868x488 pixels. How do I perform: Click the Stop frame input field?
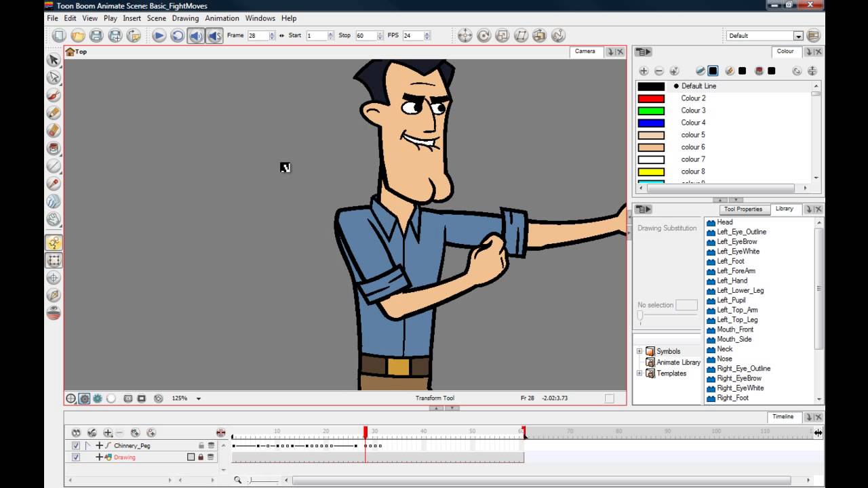366,36
